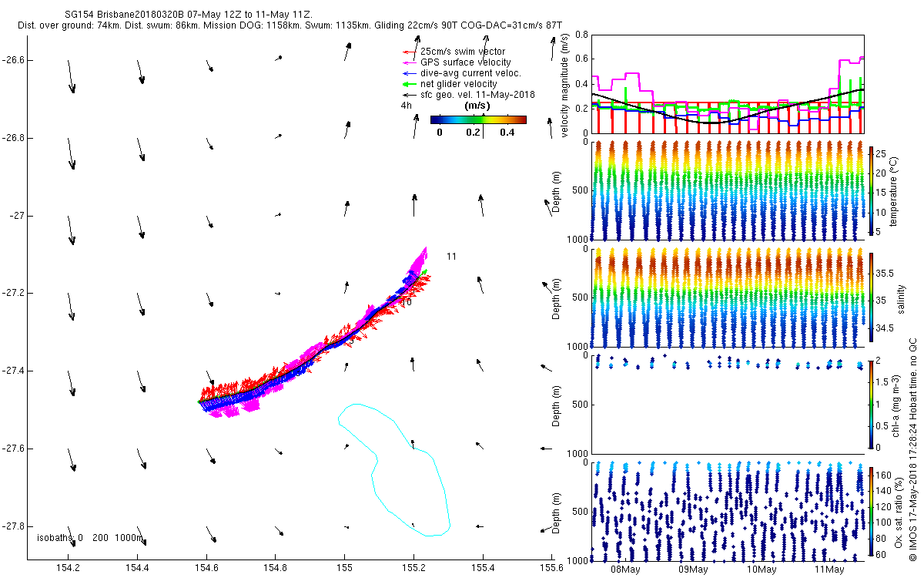Click the '-27.4' latitude tick label
Image resolution: width=924 pixels, height=578 pixels.
point(15,371)
